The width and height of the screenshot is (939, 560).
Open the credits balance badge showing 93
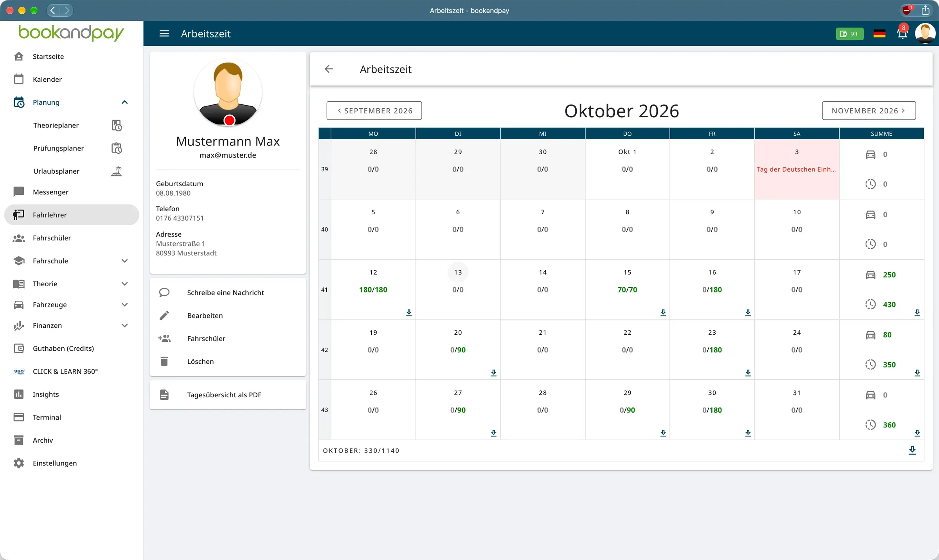click(x=849, y=34)
